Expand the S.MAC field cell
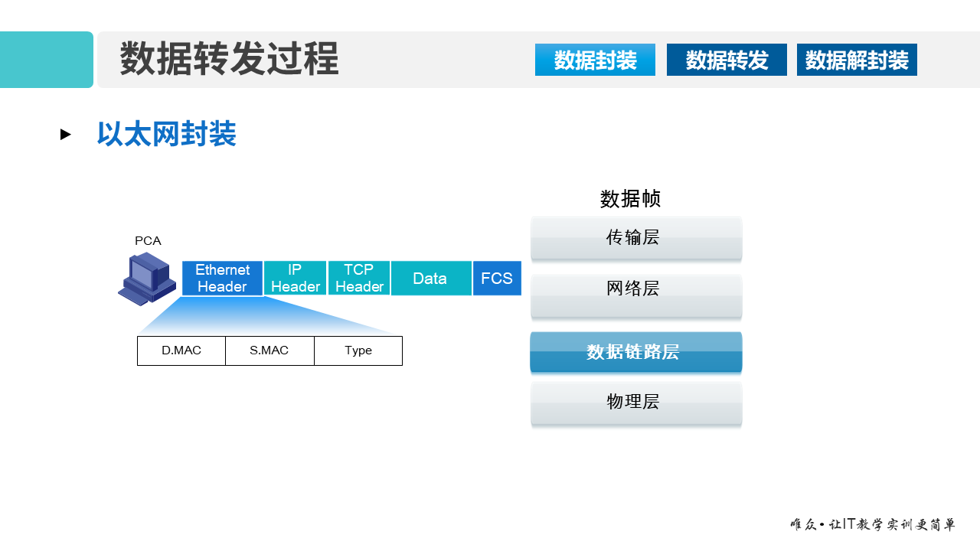Viewport: 980px width, 551px height. [x=269, y=350]
